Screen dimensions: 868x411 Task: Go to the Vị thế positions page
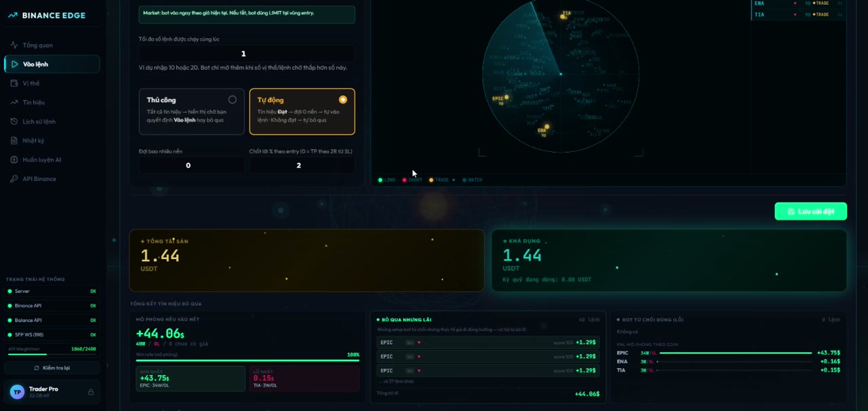point(52,83)
